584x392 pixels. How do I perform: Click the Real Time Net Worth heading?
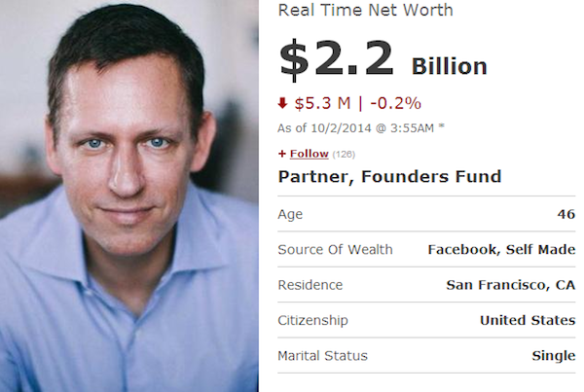pos(365,11)
